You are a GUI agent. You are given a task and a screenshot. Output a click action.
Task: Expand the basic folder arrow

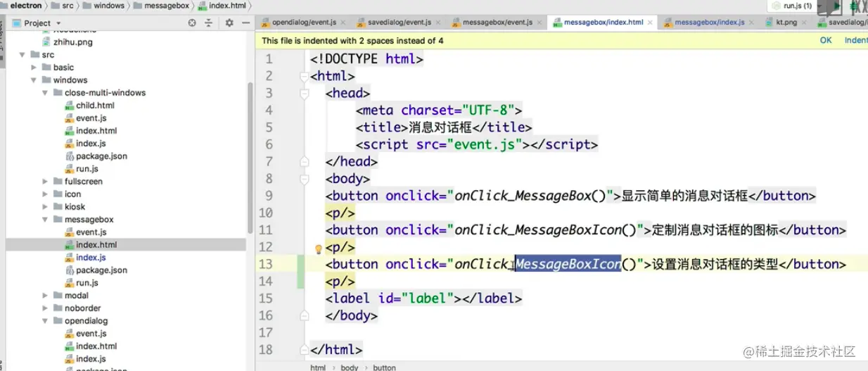point(34,68)
